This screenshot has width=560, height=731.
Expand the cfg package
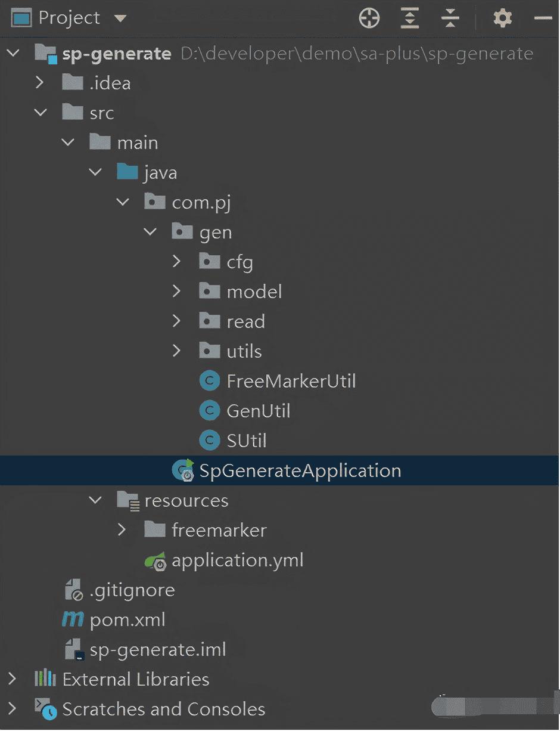pos(176,261)
